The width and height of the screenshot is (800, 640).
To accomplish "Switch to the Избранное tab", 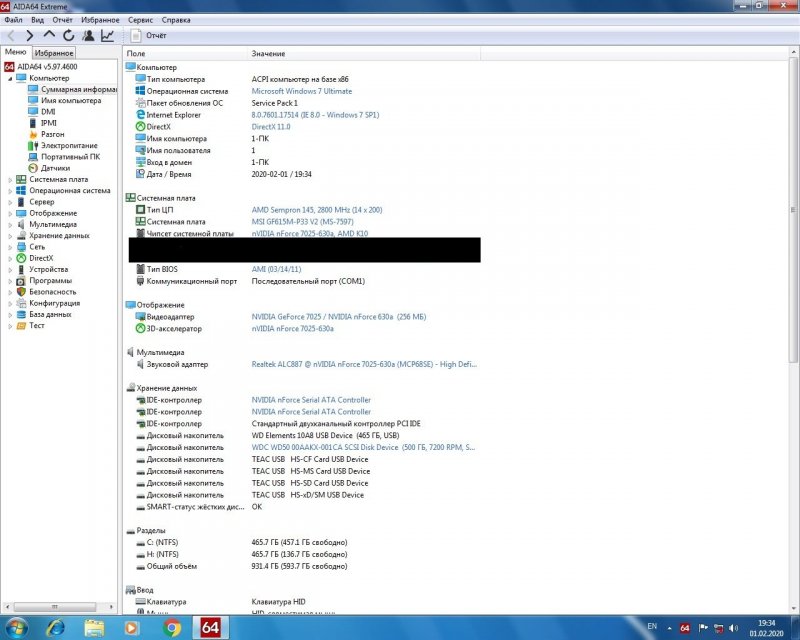I will 53,52.
